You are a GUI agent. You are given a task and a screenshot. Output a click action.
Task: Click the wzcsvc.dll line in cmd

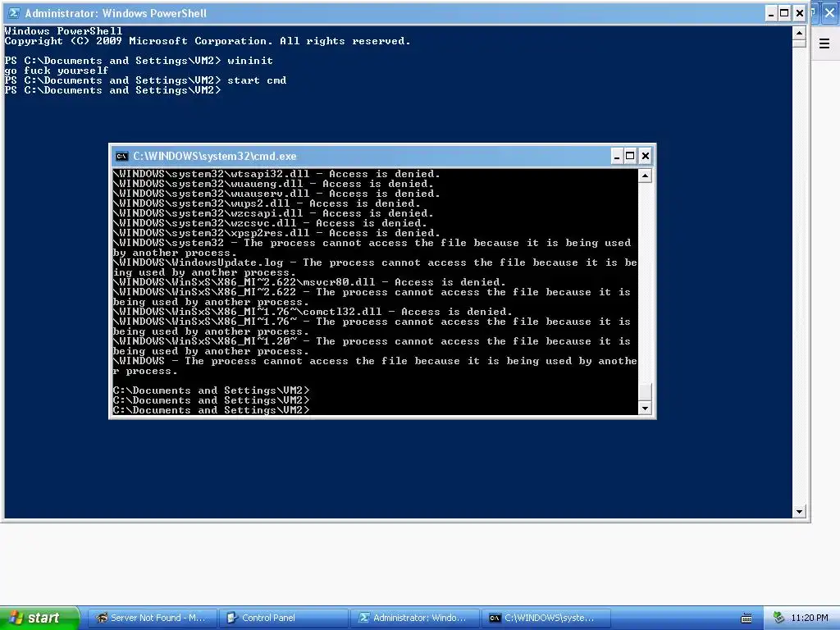270,223
